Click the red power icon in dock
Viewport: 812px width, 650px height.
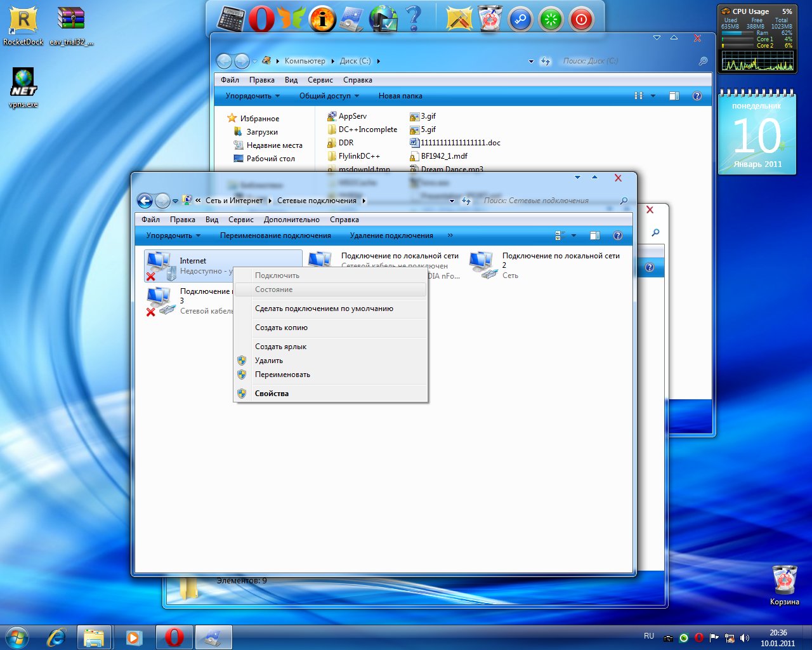click(580, 19)
